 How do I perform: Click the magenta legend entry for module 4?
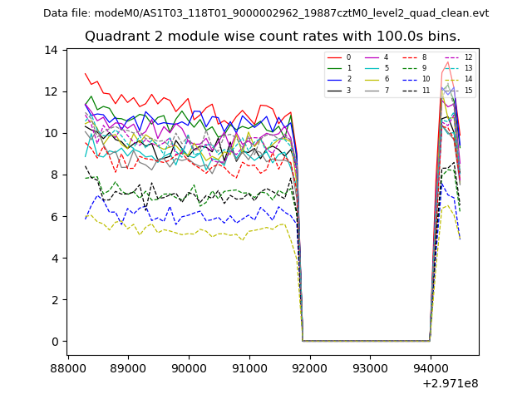coord(372,57)
